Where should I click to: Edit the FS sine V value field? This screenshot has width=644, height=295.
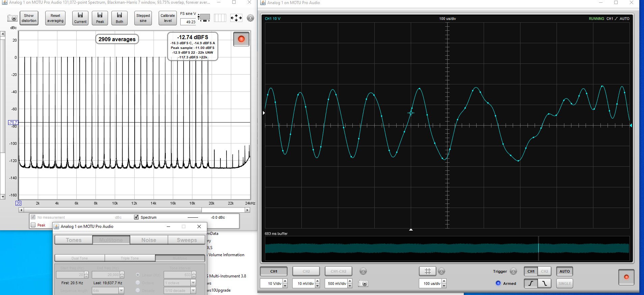point(188,22)
